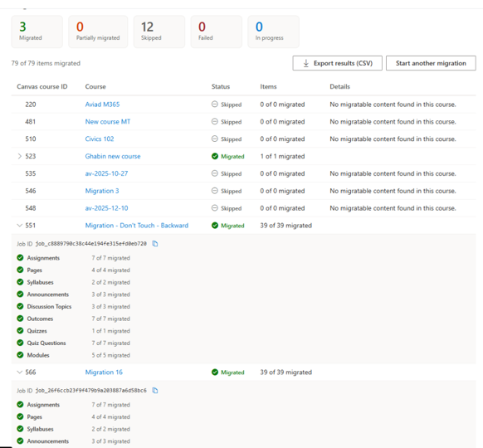
Task: Click the Start another migration button
Action: [431, 63]
